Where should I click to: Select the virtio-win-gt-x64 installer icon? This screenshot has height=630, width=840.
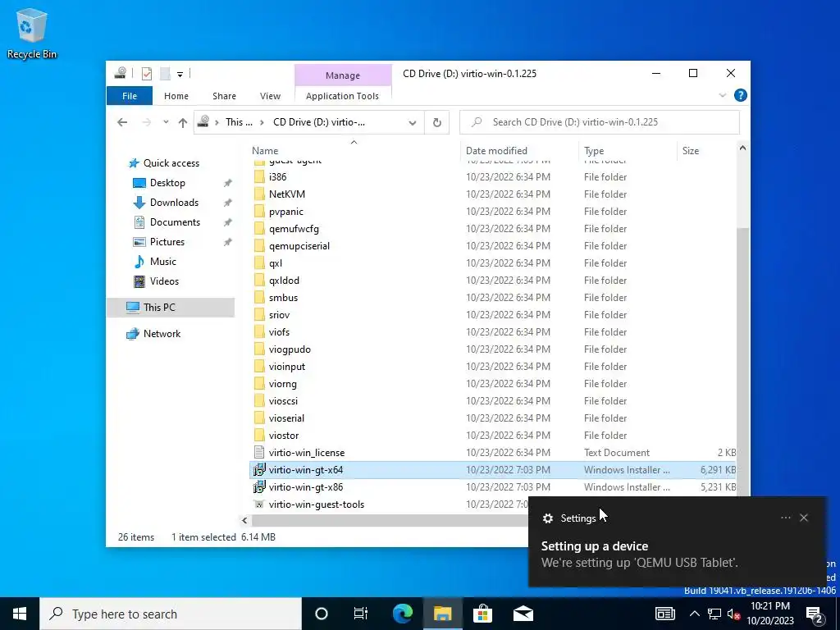259,470
